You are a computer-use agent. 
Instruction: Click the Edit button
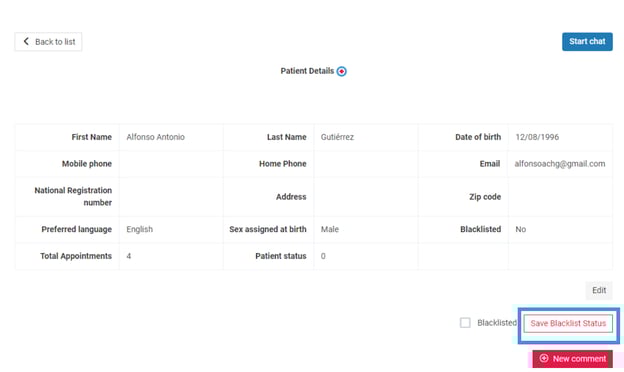(x=599, y=290)
